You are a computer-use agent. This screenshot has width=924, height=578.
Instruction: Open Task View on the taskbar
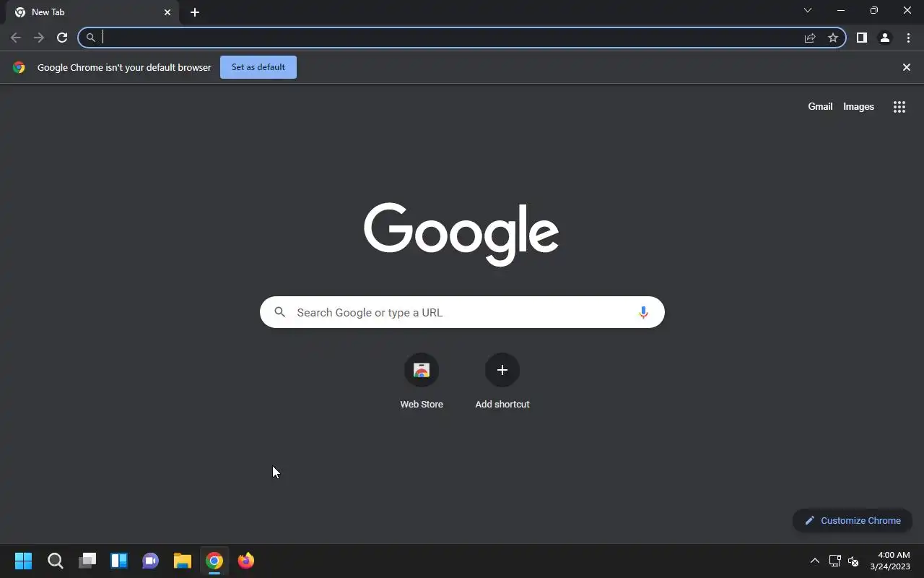pyautogui.click(x=87, y=561)
